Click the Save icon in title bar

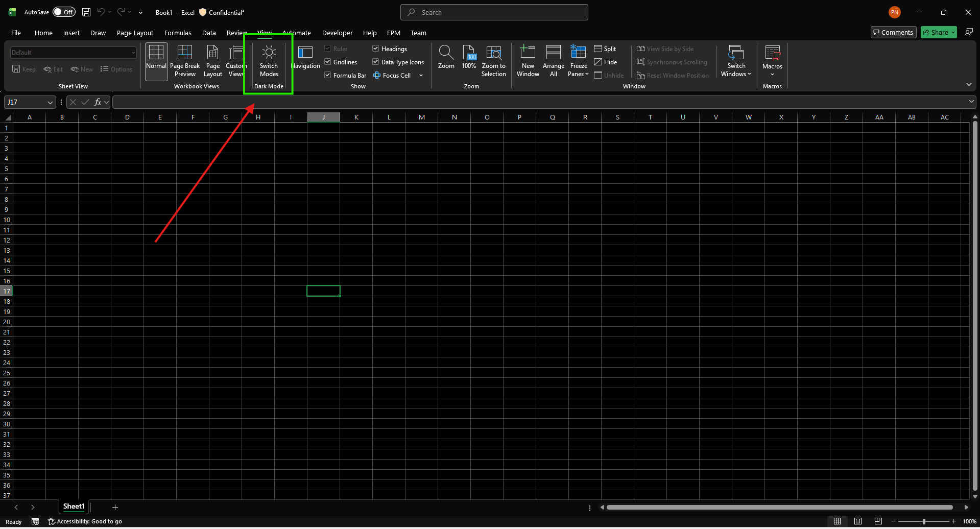[x=86, y=12]
